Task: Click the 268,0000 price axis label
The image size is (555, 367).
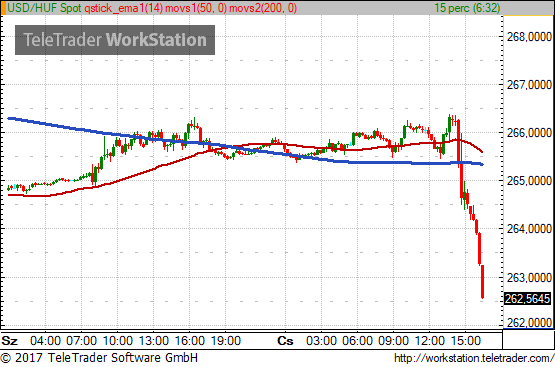Action: point(529,36)
